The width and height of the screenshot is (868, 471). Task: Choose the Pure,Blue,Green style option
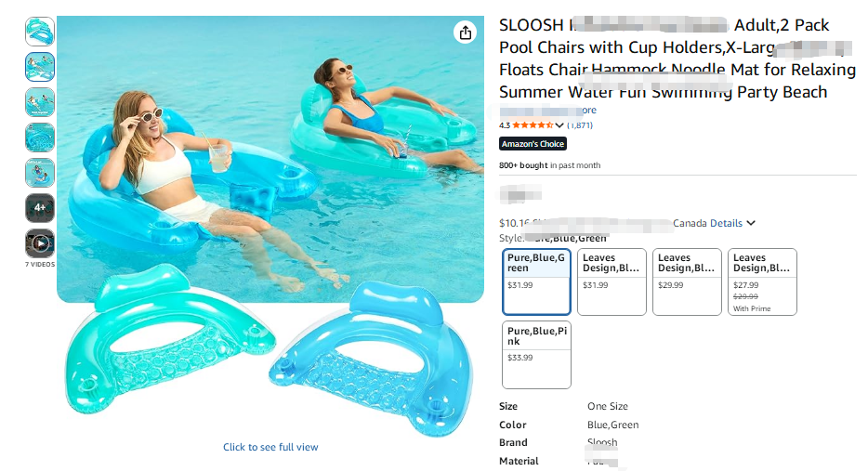(x=536, y=281)
